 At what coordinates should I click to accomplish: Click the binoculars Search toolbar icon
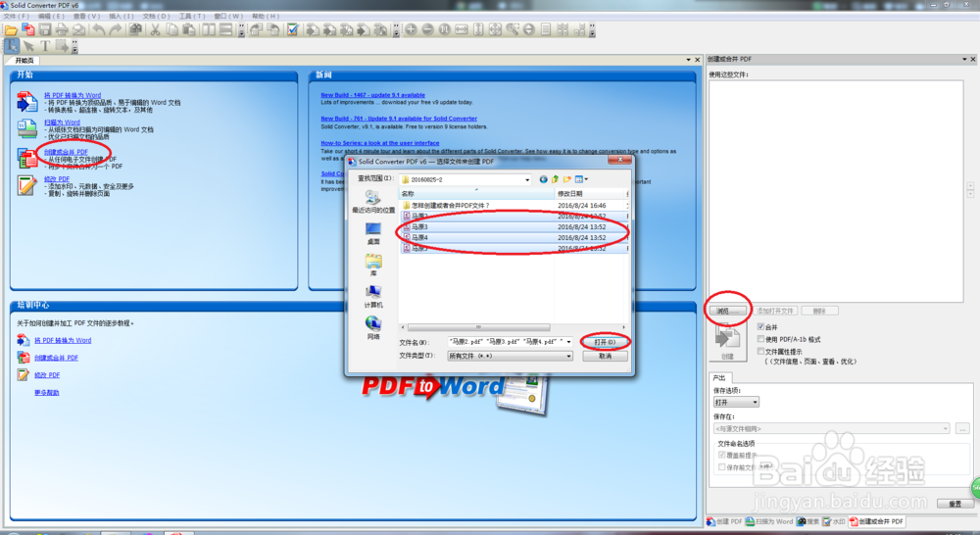pos(135,29)
